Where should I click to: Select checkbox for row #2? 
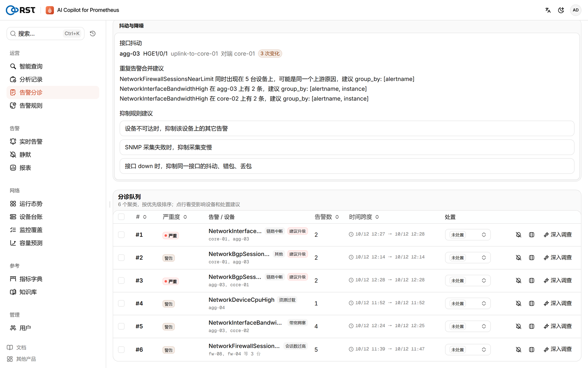[x=121, y=258]
